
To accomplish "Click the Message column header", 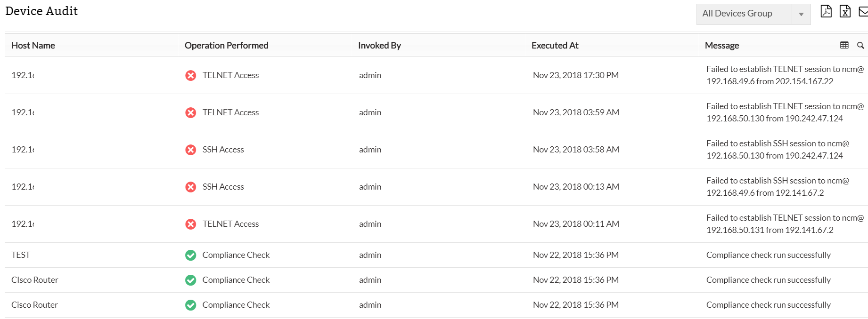I will pos(721,45).
